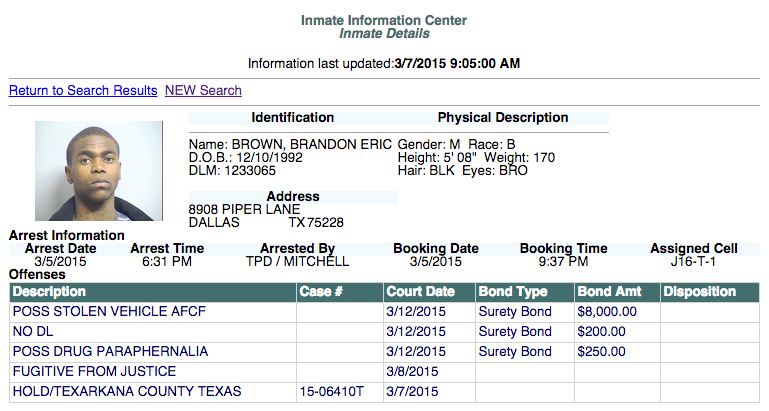Click case number 15-06410T

(x=333, y=392)
